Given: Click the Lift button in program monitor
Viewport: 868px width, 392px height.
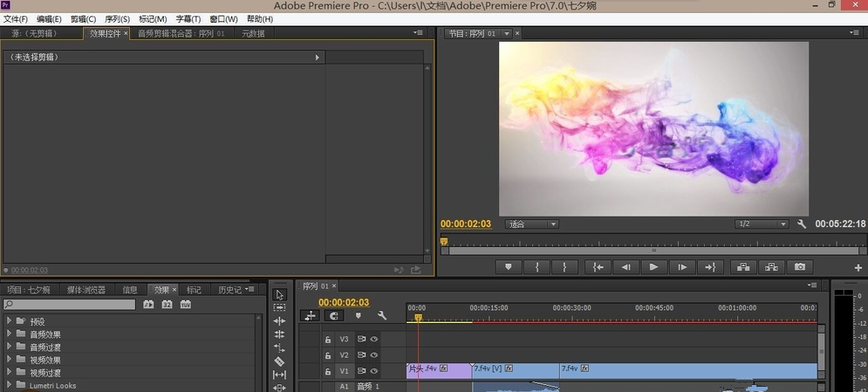Looking at the screenshot, I should 743,267.
